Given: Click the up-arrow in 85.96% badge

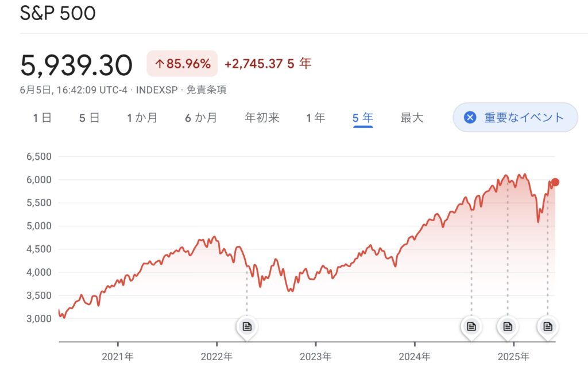Looking at the screenshot, I should pyautogui.click(x=160, y=64).
